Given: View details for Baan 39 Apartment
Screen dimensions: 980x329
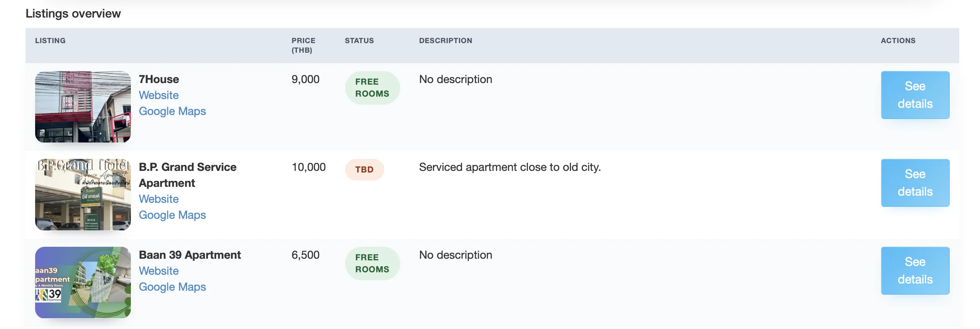Looking at the screenshot, I should point(915,271).
